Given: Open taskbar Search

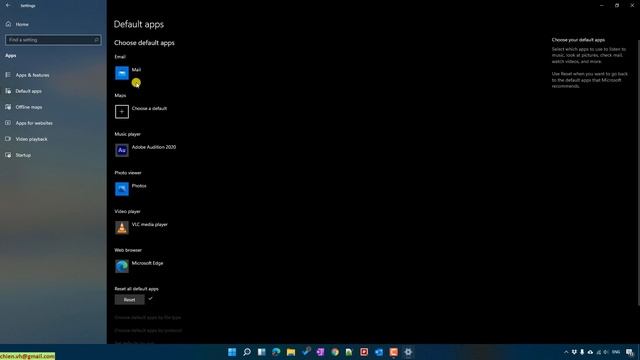Looking at the screenshot, I should (247, 352).
